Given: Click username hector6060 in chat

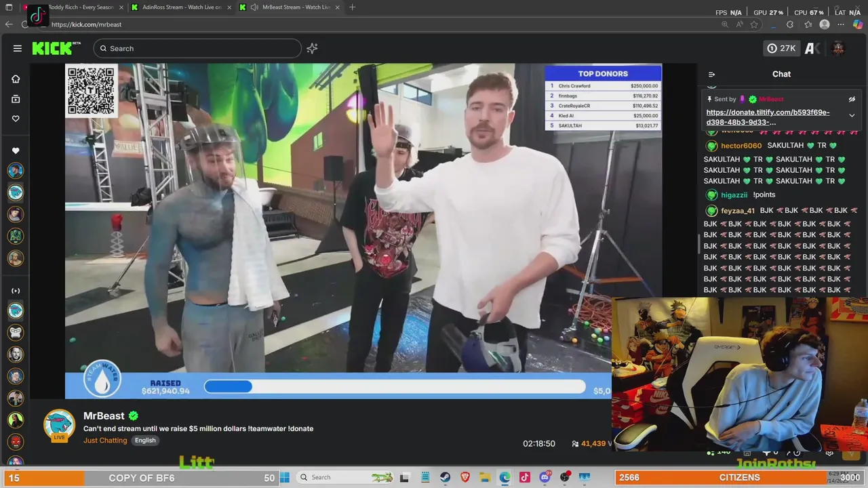Looking at the screenshot, I should pos(741,146).
